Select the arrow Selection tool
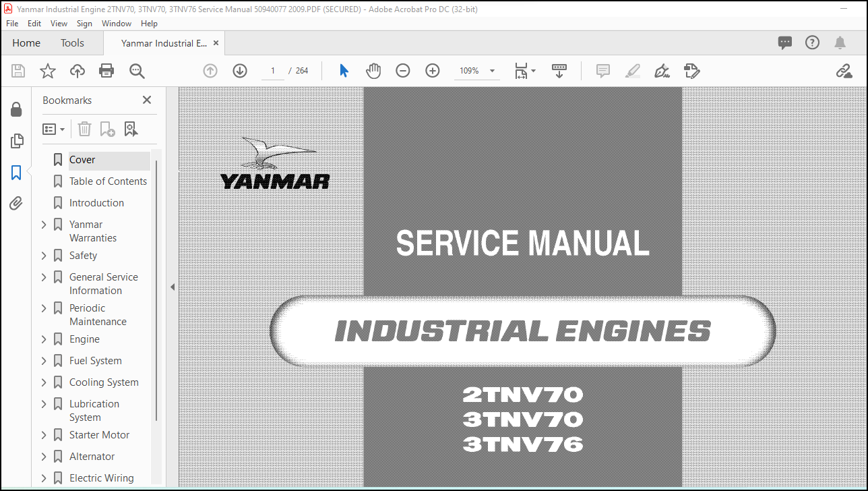The image size is (868, 491). (x=344, y=71)
